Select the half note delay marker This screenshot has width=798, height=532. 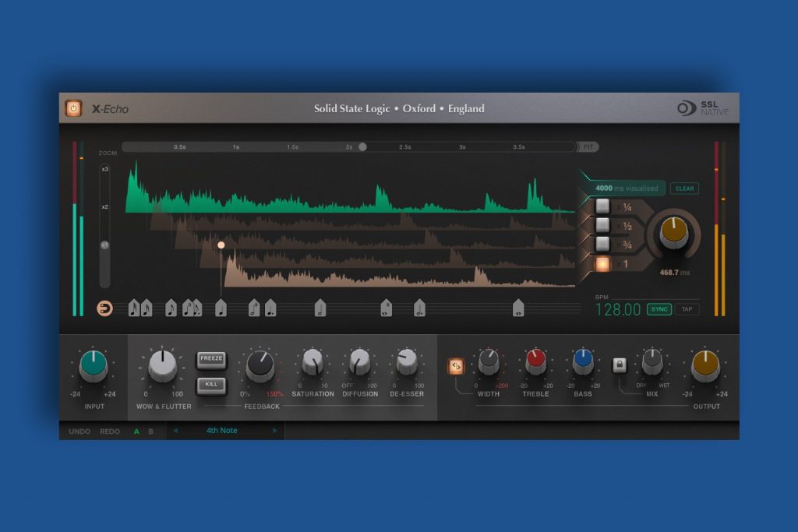[x=320, y=308]
